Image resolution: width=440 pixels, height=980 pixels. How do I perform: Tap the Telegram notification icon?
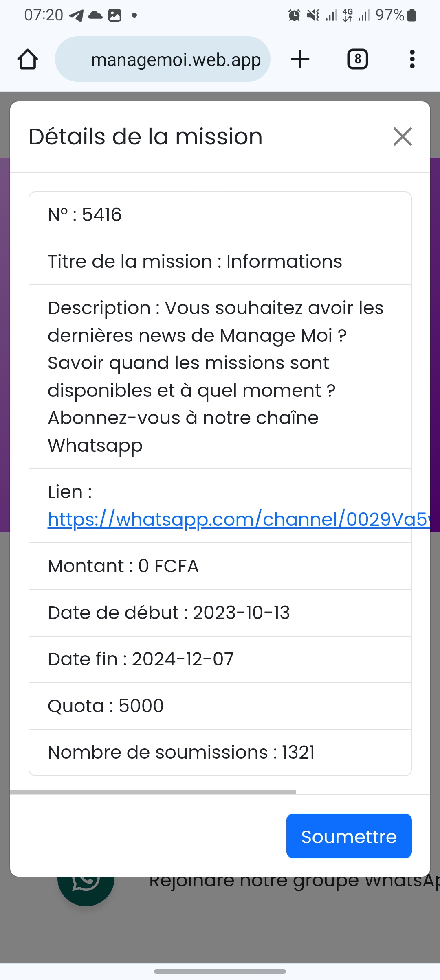[76, 15]
